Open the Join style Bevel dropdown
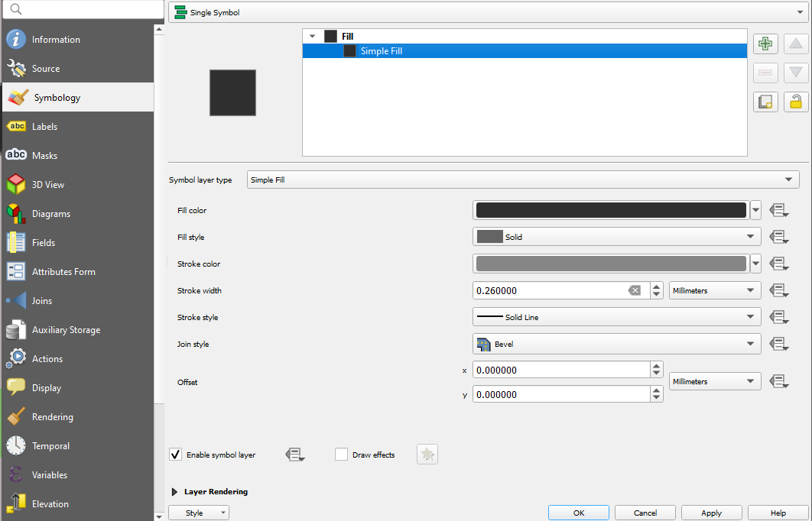This screenshot has width=812, height=521. (x=617, y=344)
